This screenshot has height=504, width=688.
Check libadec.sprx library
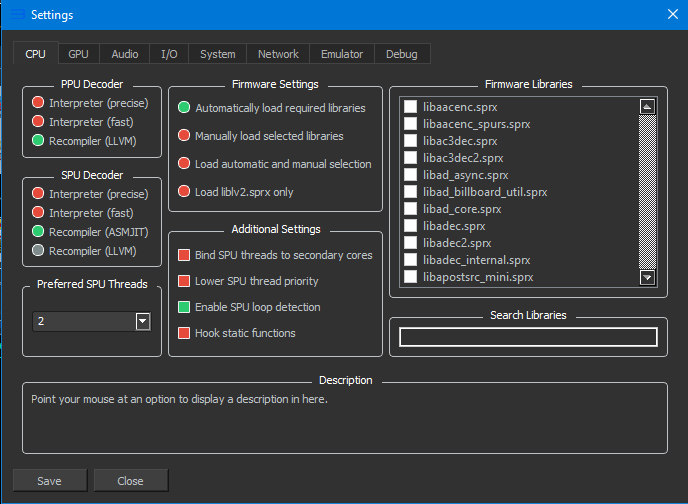point(410,225)
